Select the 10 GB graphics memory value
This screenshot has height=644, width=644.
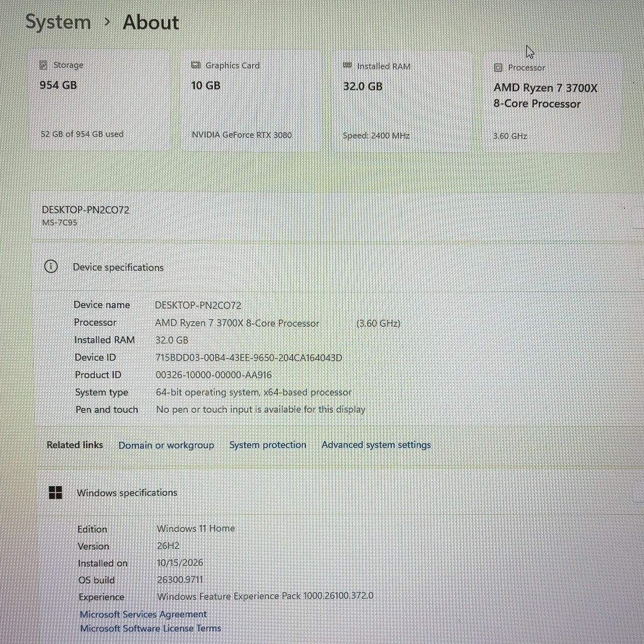[206, 85]
